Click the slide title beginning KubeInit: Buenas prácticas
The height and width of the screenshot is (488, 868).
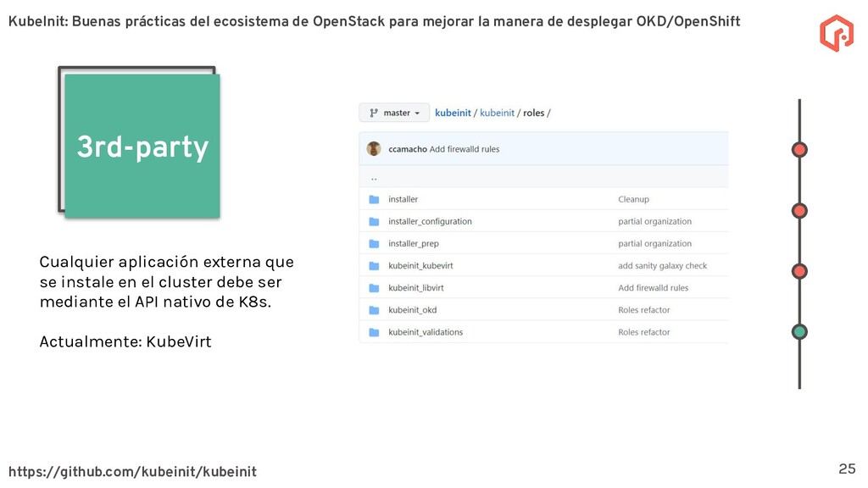coord(374,21)
